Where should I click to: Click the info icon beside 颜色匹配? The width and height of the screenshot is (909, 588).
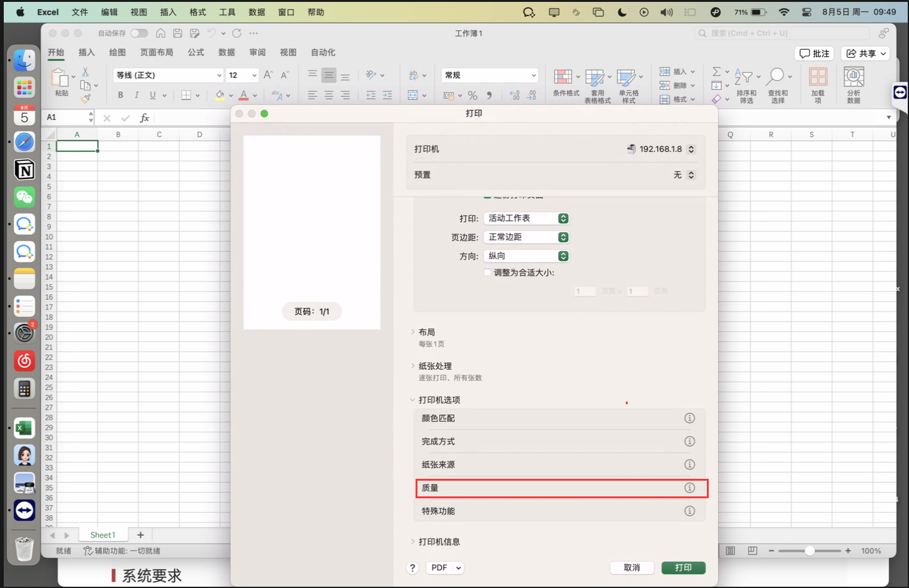tap(689, 419)
